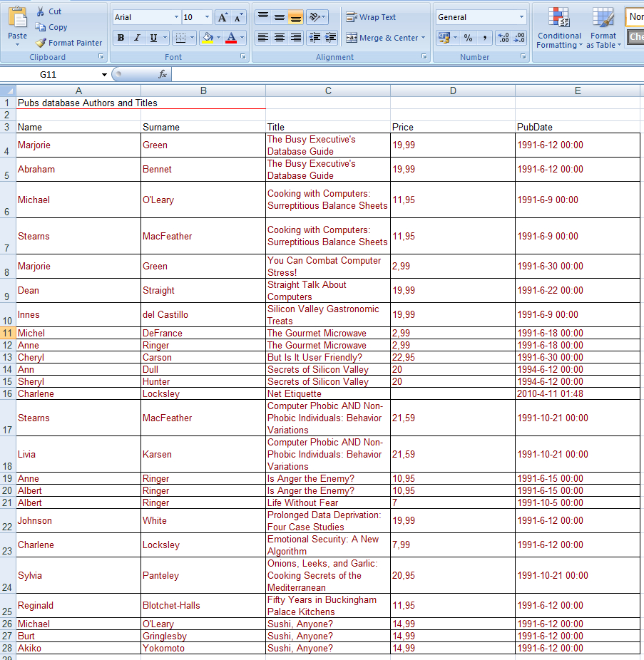The width and height of the screenshot is (644, 660).
Task: Click the Increase Indent icon
Action: coord(331,38)
